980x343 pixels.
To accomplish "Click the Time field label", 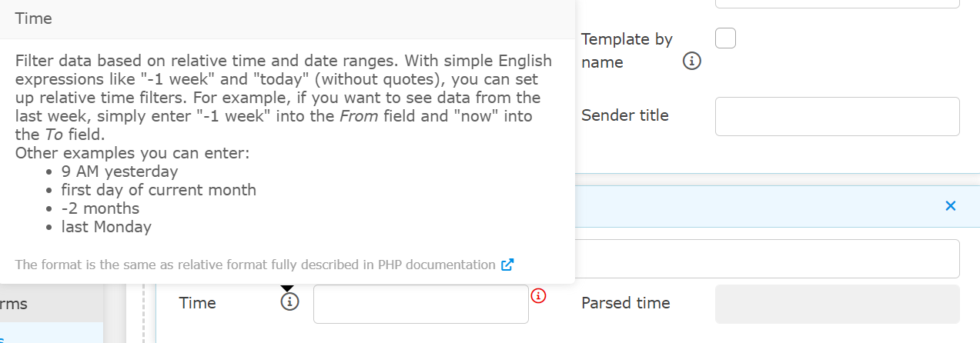I will click(x=198, y=303).
